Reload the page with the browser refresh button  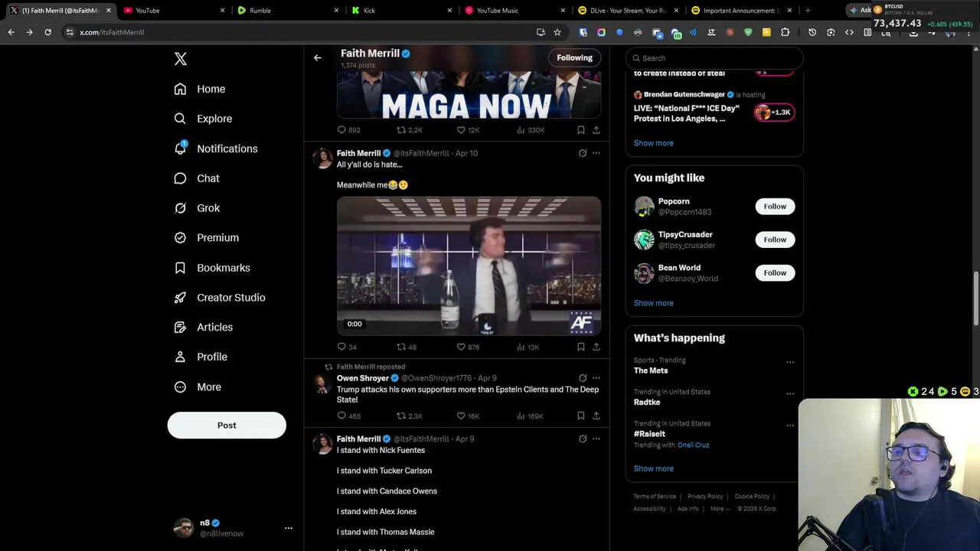pos(47,32)
